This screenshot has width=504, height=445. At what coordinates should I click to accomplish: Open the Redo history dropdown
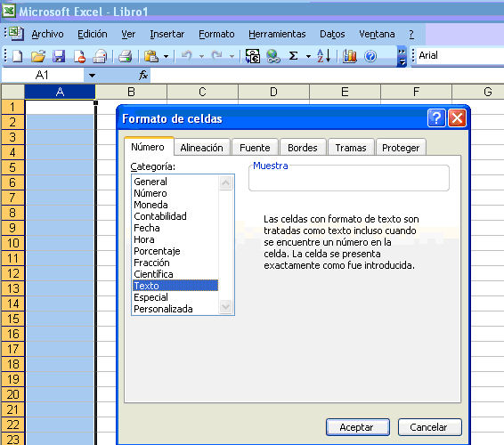click(x=232, y=57)
